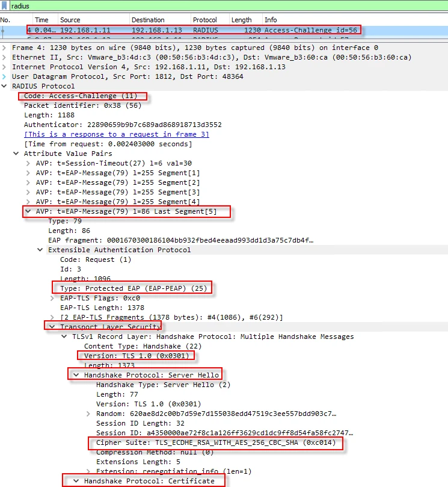Screen dimensions: 448x487
Task: Collapse the Attribute Value Pairs tree
Action: pos(17,154)
